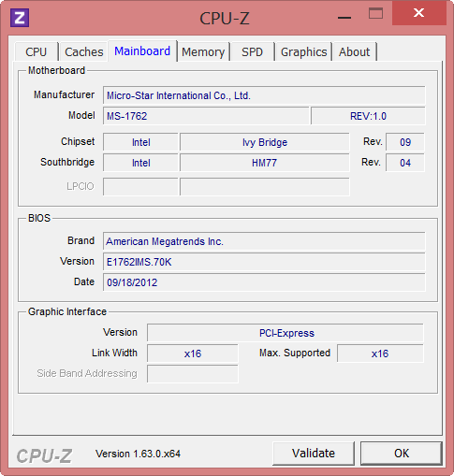Image resolution: width=454 pixels, height=476 pixels.
Task: Maximize the CPU-Z window
Action: [x=375, y=13]
